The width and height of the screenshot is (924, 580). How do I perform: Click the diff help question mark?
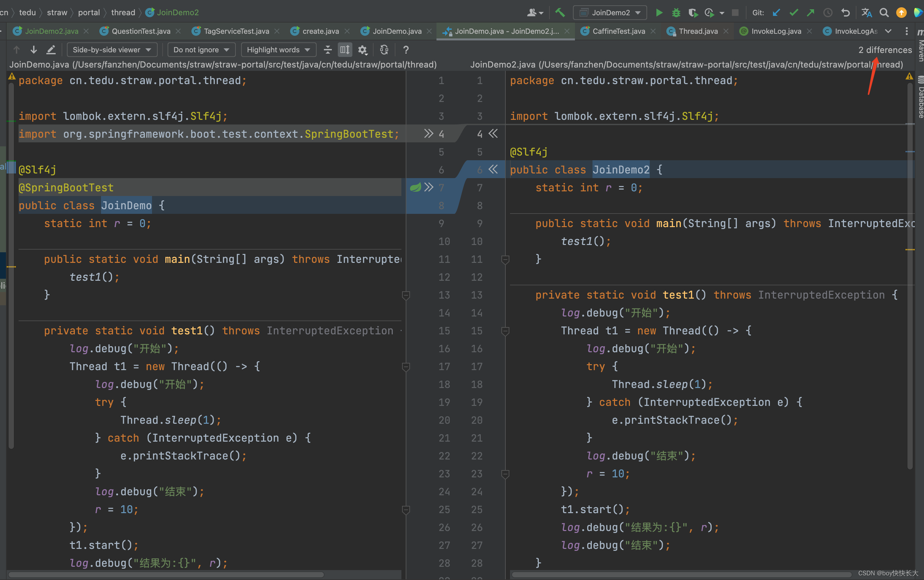click(406, 49)
